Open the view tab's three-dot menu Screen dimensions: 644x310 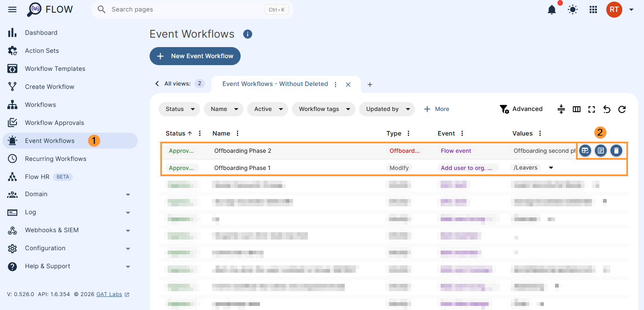click(336, 84)
